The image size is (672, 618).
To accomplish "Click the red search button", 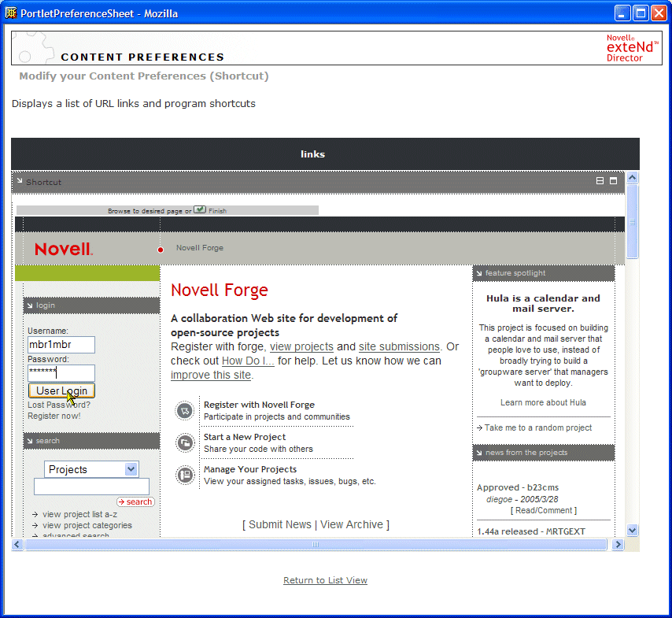I will tap(135, 501).
